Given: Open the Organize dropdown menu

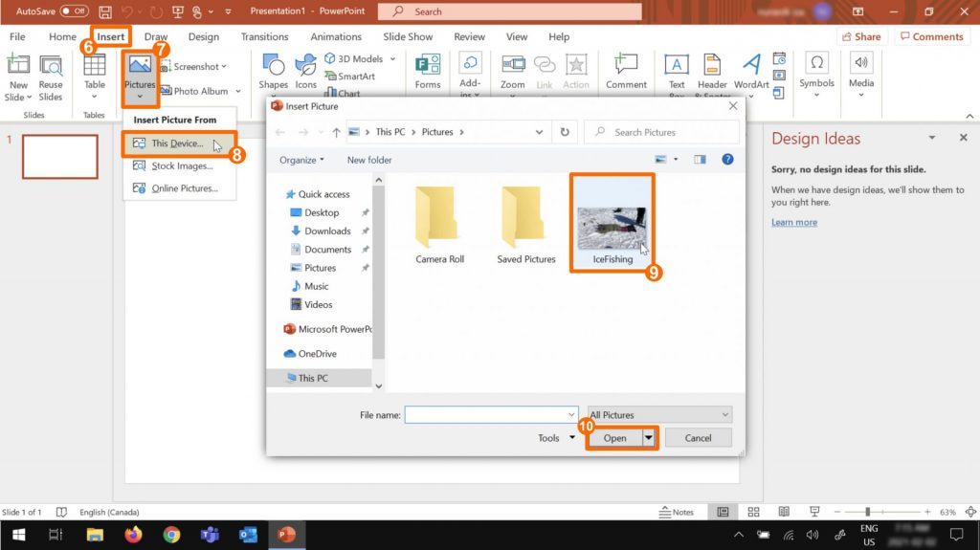Looking at the screenshot, I should (301, 160).
